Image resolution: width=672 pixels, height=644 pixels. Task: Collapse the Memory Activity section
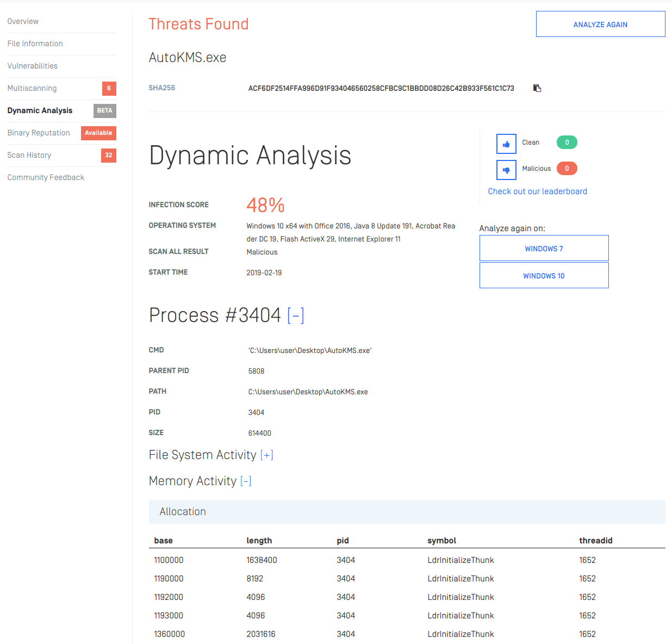click(x=246, y=481)
